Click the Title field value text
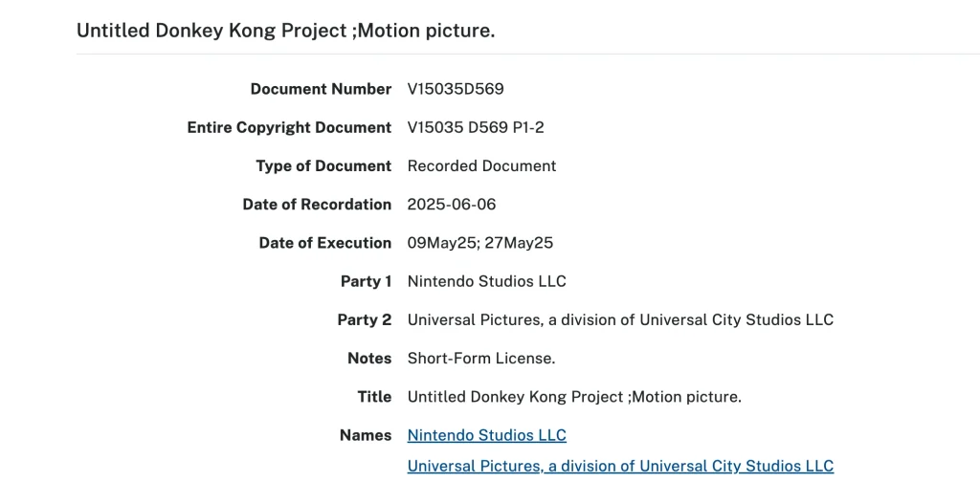980x504 pixels. 574,397
